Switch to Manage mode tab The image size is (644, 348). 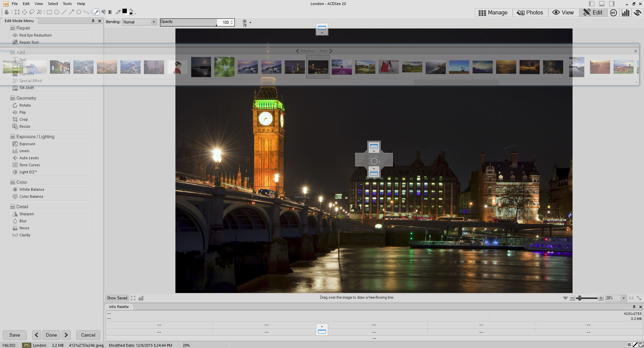click(493, 13)
